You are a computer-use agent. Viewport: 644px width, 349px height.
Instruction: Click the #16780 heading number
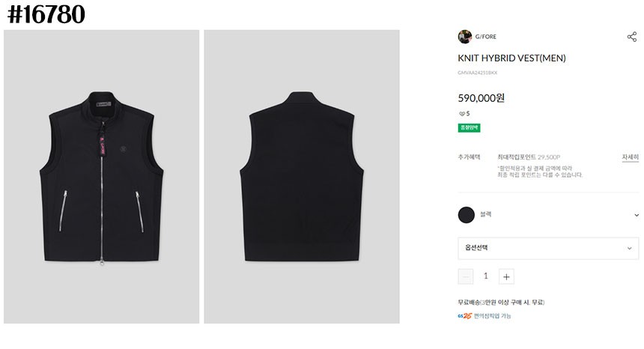coord(46,13)
